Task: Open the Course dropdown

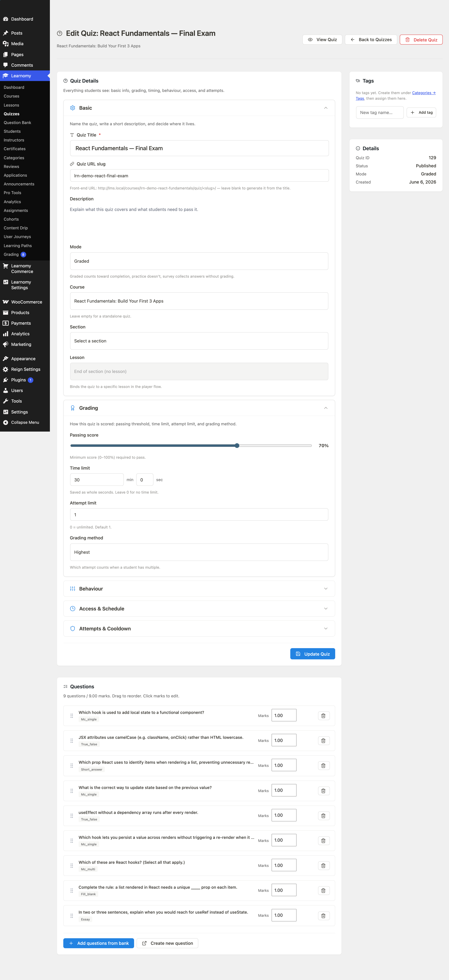Action: coord(199,301)
